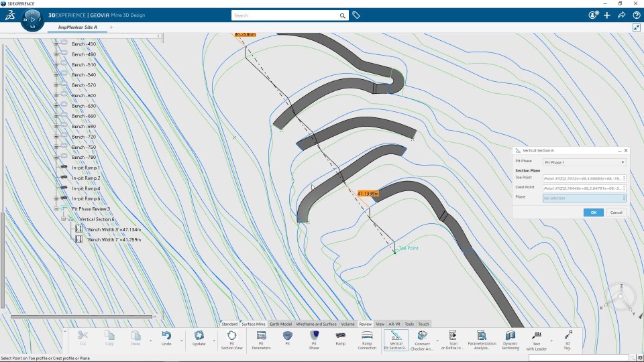Open the Parameterization Analysis tool
The image size is (644, 362).
[x=482, y=340]
